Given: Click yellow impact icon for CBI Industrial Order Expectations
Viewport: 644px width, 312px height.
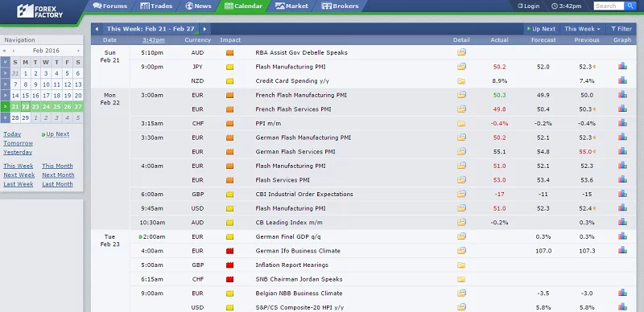Looking at the screenshot, I should click(229, 194).
